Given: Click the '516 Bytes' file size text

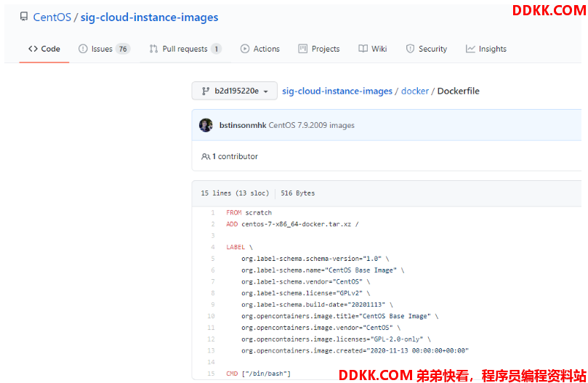Looking at the screenshot, I should tap(298, 193).
